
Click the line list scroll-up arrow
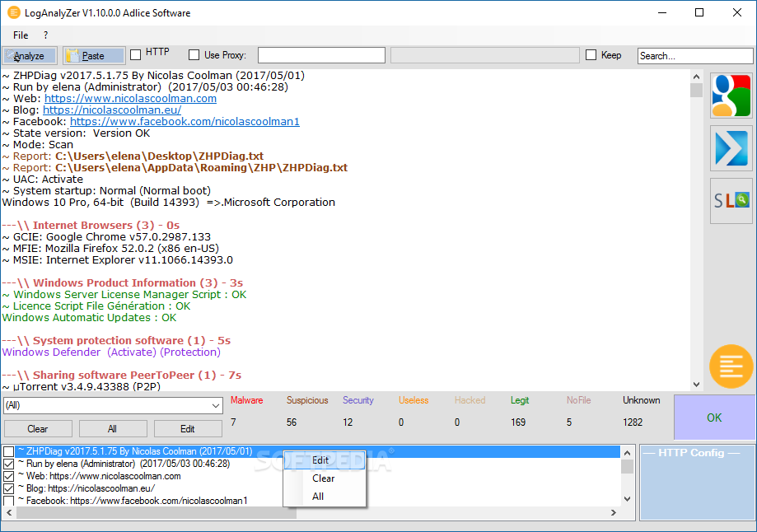click(x=627, y=453)
